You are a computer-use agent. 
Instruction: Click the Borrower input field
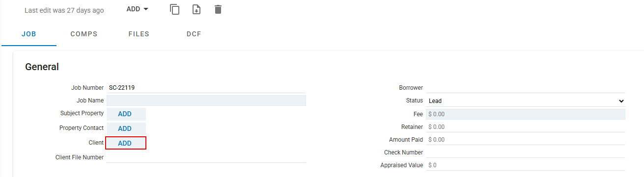tap(526, 88)
